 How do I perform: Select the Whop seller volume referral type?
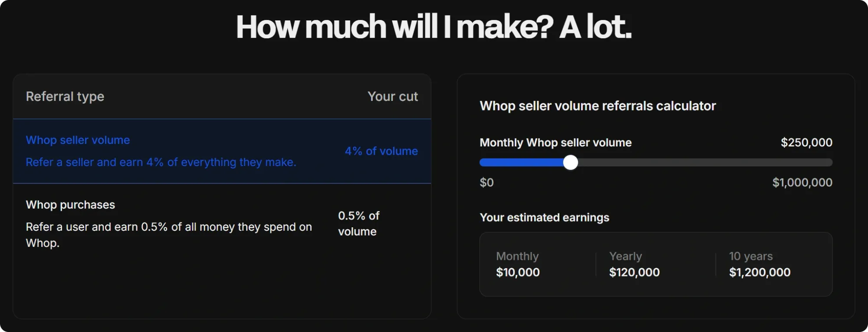78,140
